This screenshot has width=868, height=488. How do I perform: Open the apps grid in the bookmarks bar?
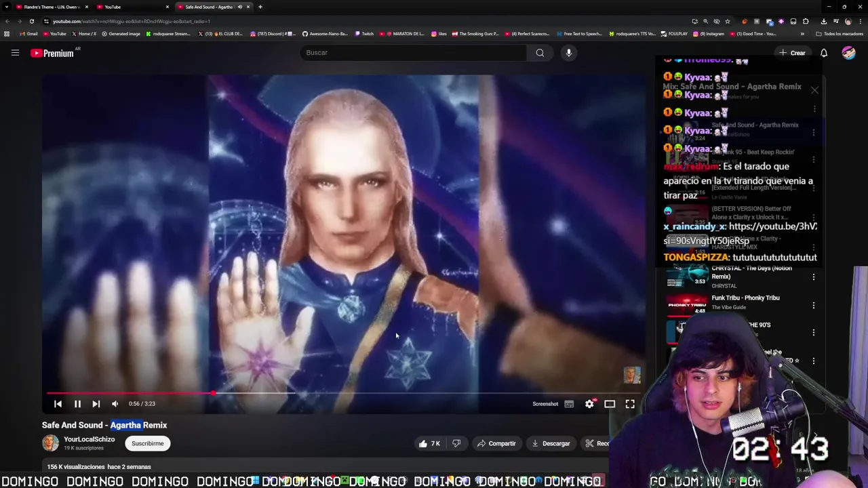pos(7,34)
